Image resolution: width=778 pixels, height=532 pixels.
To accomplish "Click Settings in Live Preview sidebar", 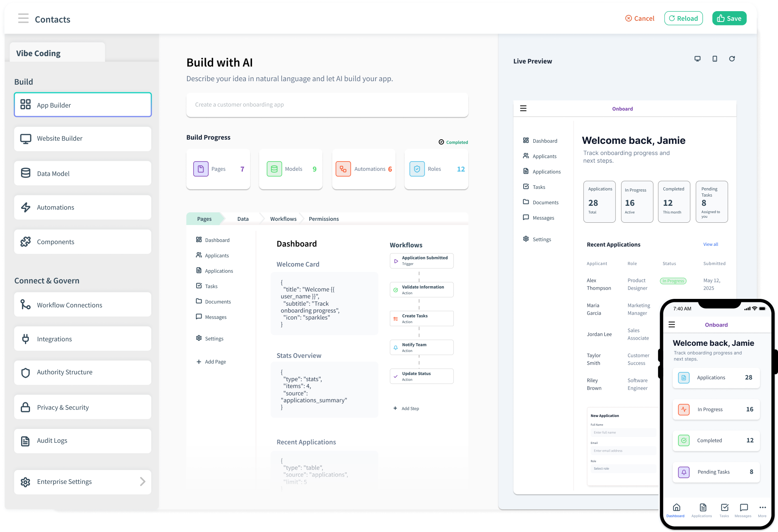I will [537, 239].
